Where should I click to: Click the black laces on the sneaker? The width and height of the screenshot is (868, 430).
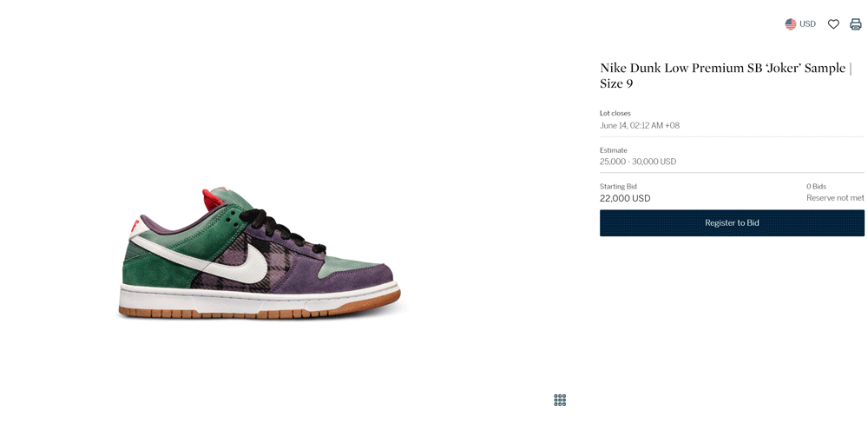coord(279,228)
